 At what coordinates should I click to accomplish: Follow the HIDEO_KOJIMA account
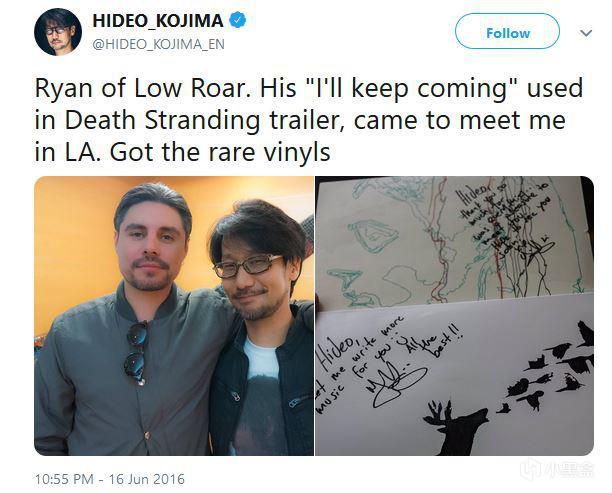507,31
